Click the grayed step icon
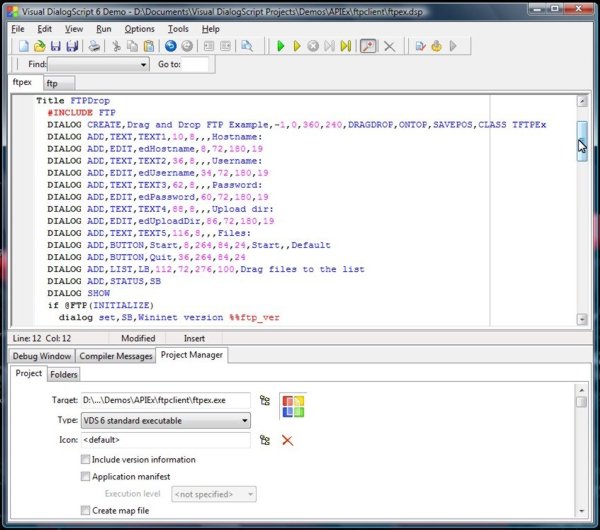 (329, 46)
